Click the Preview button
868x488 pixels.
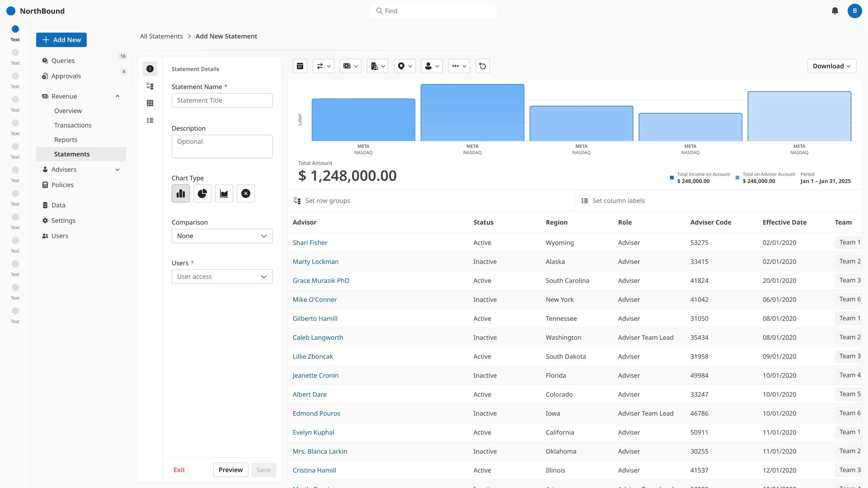click(x=231, y=470)
